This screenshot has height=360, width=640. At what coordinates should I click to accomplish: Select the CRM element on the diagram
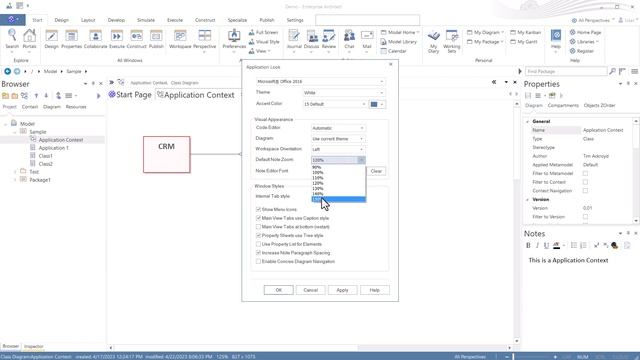167,154
